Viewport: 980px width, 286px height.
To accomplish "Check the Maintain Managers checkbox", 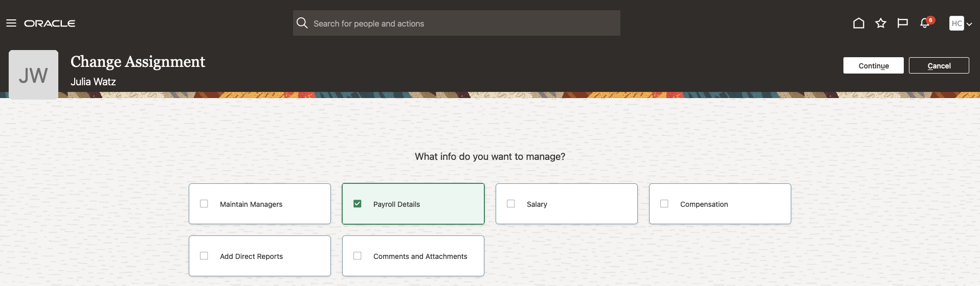I will (x=204, y=204).
